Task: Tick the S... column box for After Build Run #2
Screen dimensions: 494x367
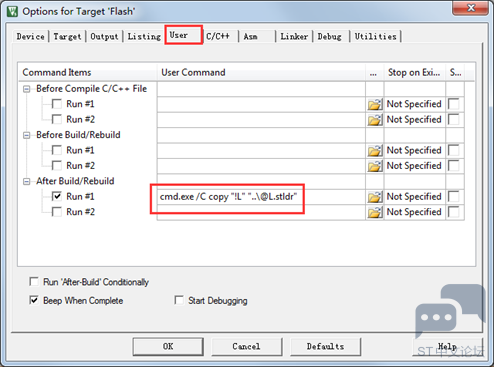Action: pos(454,212)
